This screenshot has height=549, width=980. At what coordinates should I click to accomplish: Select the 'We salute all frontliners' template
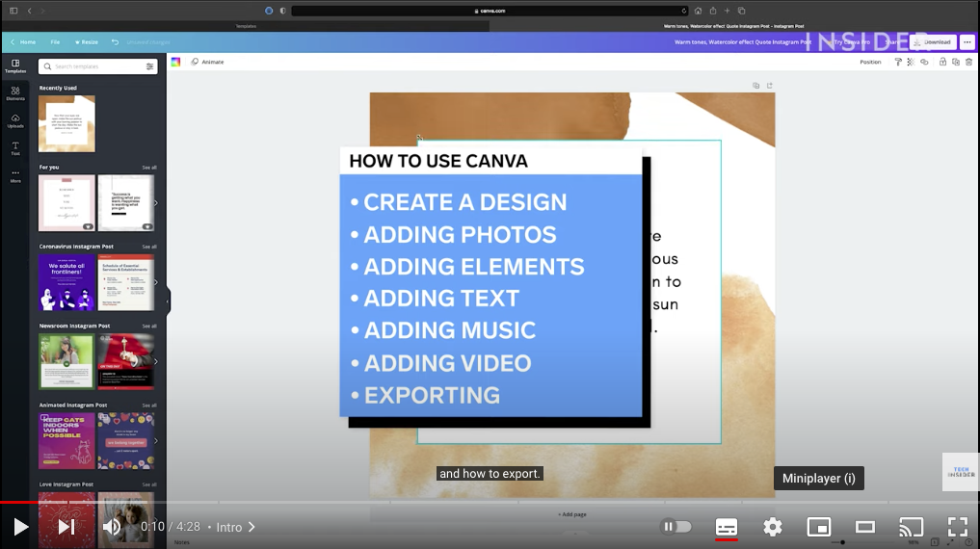pyautogui.click(x=66, y=282)
